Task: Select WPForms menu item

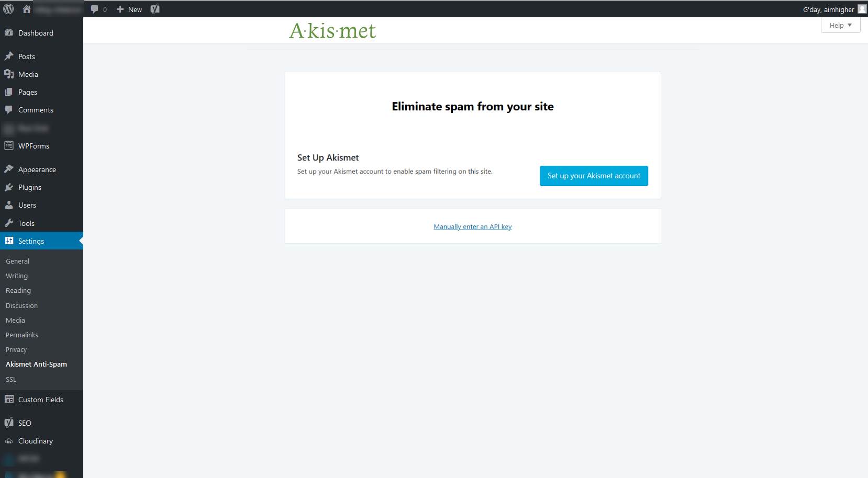Action: (34, 146)
